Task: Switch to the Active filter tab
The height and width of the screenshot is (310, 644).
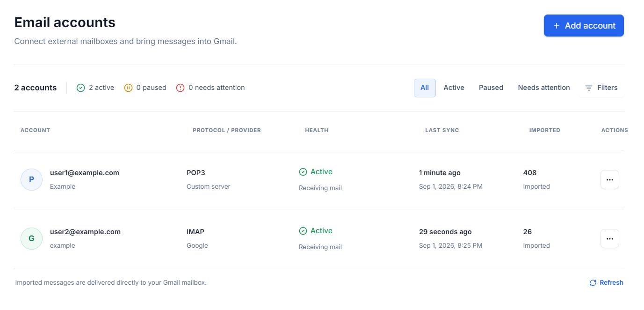Action: tap(454, 88)
